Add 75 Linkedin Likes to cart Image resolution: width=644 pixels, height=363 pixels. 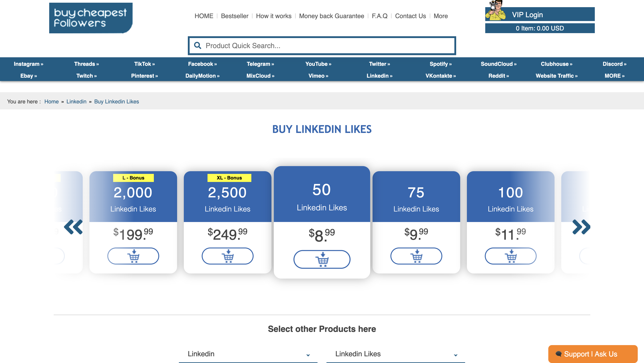pos(416,256)
